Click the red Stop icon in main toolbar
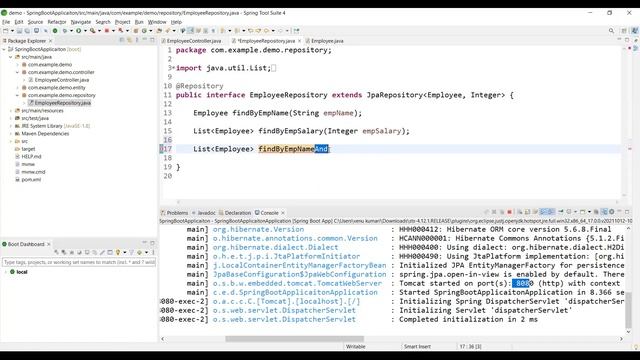Image resolution: width=640 pixels, height=360 pixels. coord(107,31)
